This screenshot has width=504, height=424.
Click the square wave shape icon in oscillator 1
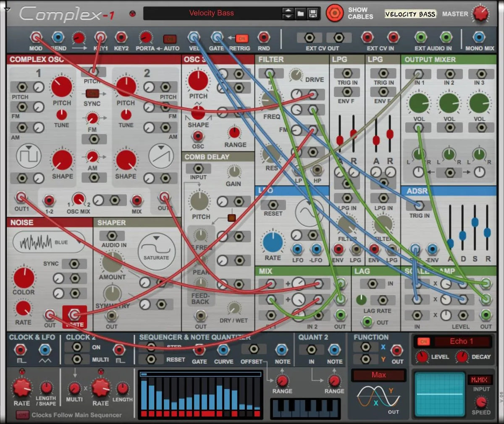pos(28,156)
